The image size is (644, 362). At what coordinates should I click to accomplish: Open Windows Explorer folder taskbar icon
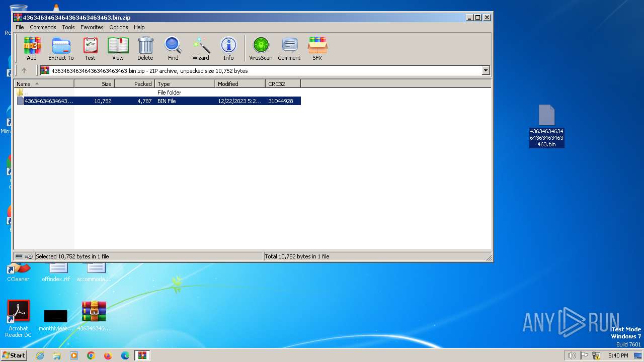[x=57, y=355]
